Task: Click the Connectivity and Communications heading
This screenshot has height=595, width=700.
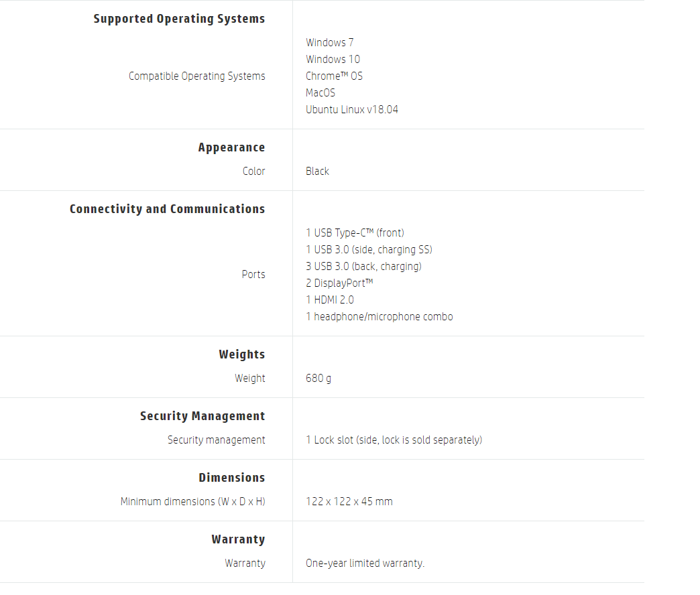Action: point(167,209)
